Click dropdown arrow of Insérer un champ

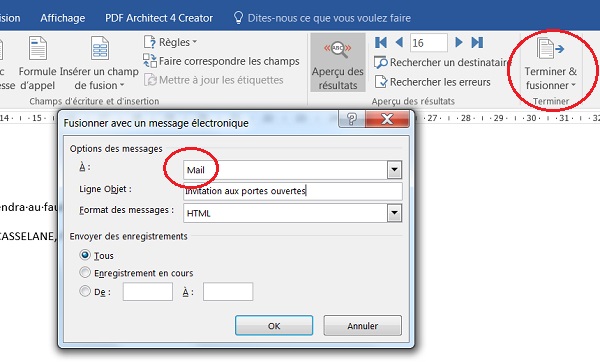click(122, 85)
